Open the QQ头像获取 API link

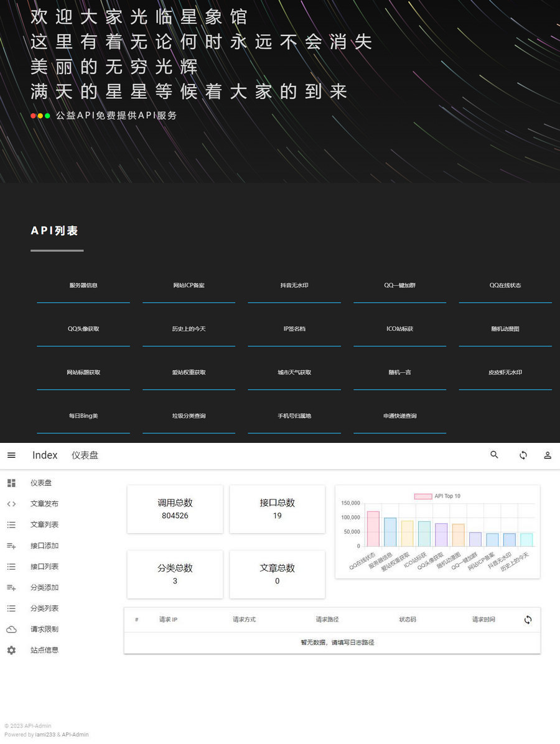[83, 328]
